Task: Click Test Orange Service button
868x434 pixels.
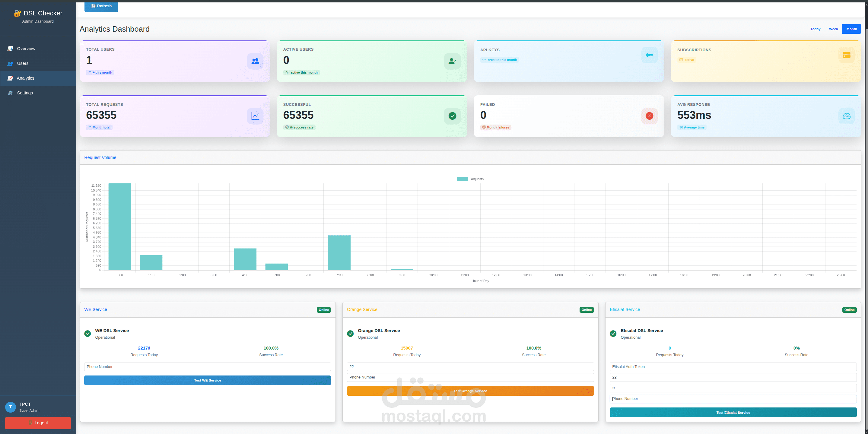Action: [x=470, y=391]
